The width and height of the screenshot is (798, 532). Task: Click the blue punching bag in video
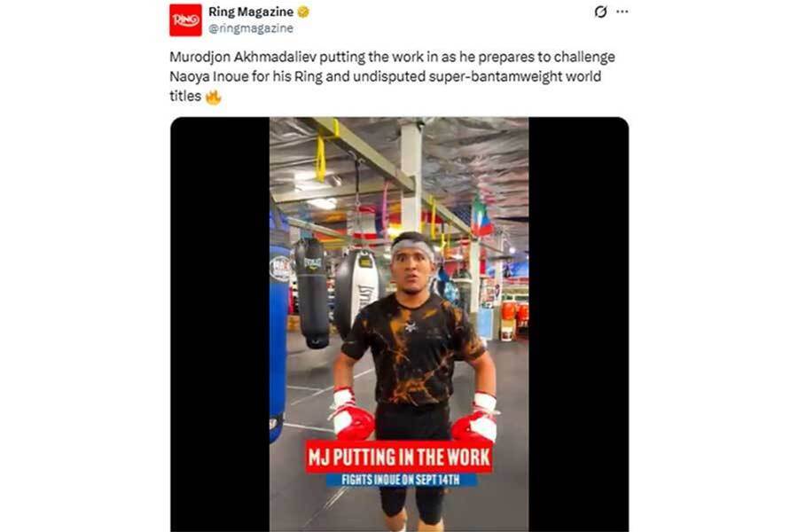click(278, 341)
